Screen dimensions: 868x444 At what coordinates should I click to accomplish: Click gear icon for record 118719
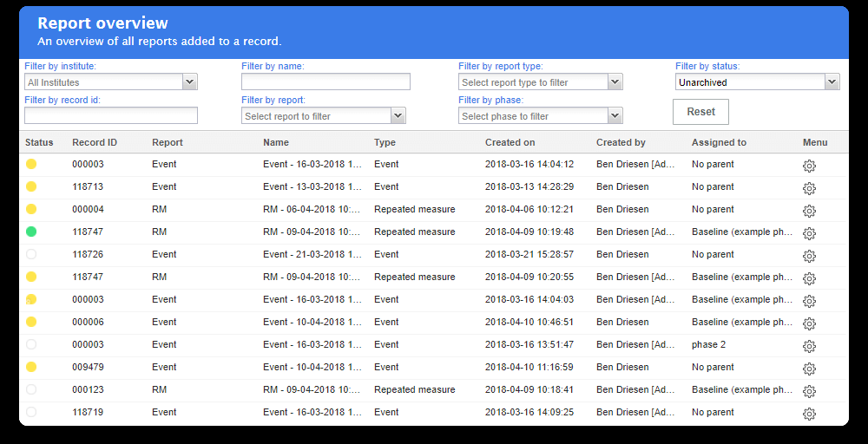click(x=809, y=414)
